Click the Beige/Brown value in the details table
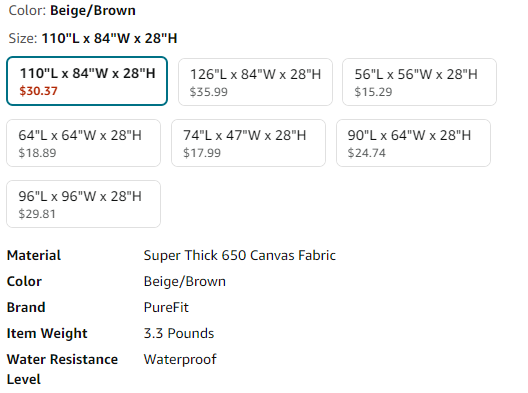Image resolution: width=528 pixels, height=393 pixels. [x=185, y=282]
